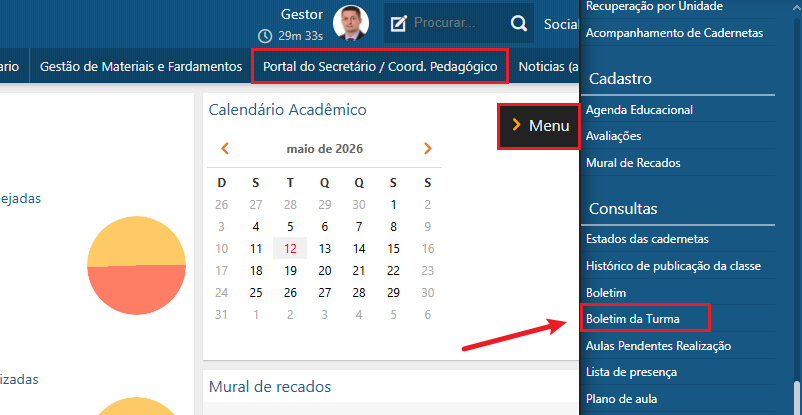Type in the Procurar search field
The width and height of the screenshot is (802, 415).
[459, 23]
